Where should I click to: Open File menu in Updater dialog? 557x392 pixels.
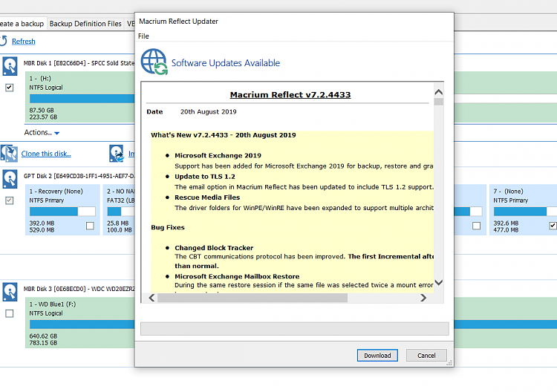[143, 36]
